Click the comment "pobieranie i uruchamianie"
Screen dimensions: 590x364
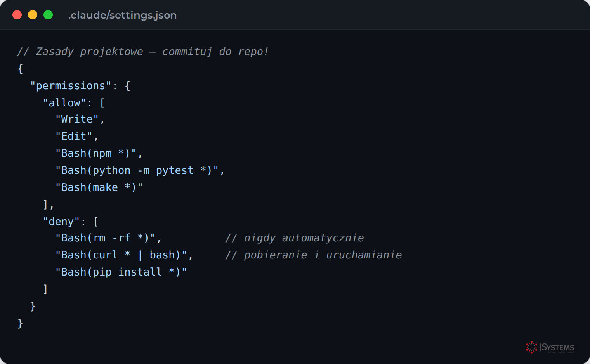click(314, 255)
